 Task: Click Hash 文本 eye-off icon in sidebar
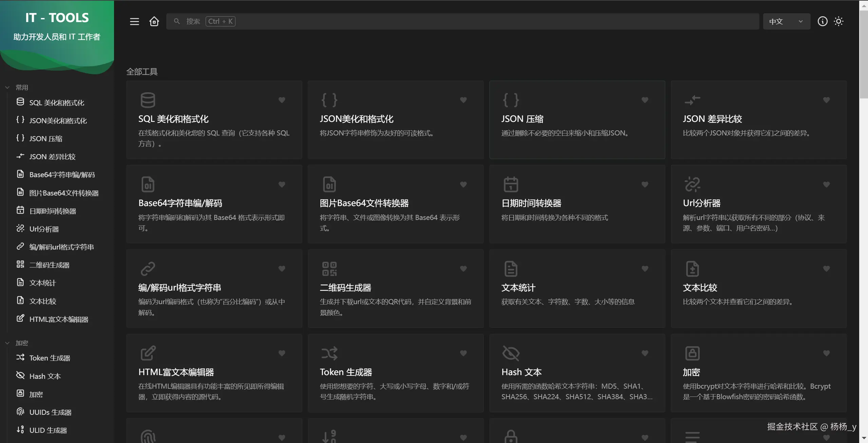(20, 375)
